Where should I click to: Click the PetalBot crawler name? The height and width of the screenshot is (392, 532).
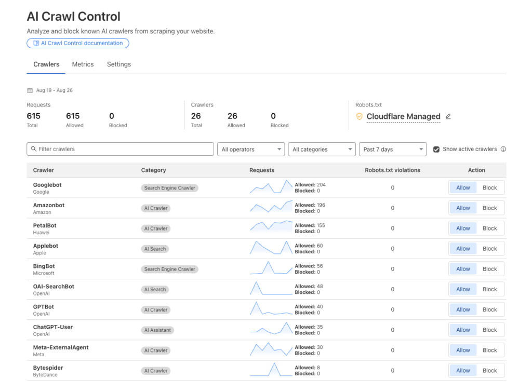pyautogui.click(x=45, y=225)
